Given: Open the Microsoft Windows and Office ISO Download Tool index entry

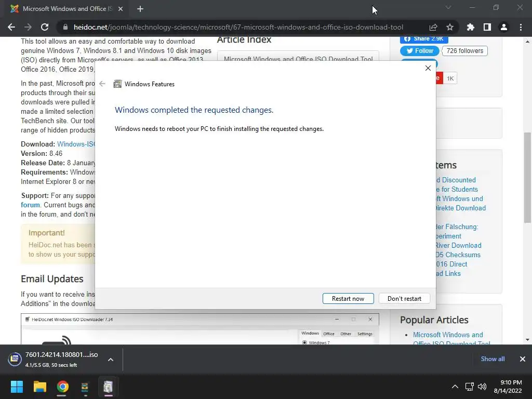Looking at the screenshot, I should tap(298, 59).
